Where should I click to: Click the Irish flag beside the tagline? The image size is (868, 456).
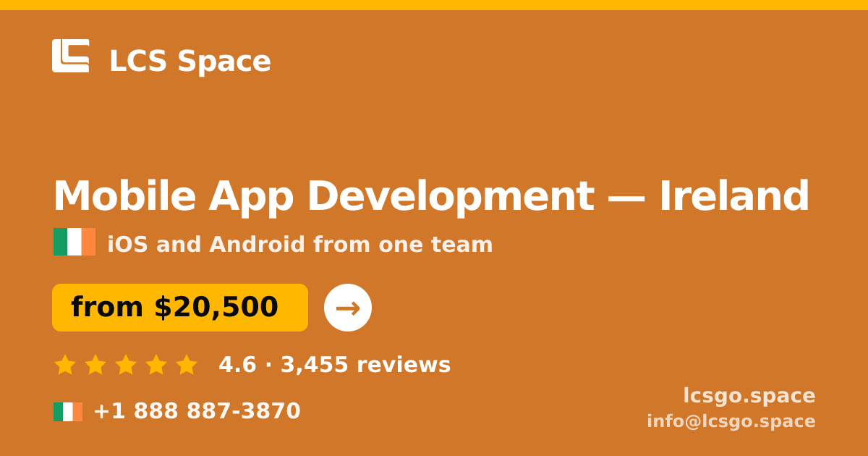pos(75,242)
